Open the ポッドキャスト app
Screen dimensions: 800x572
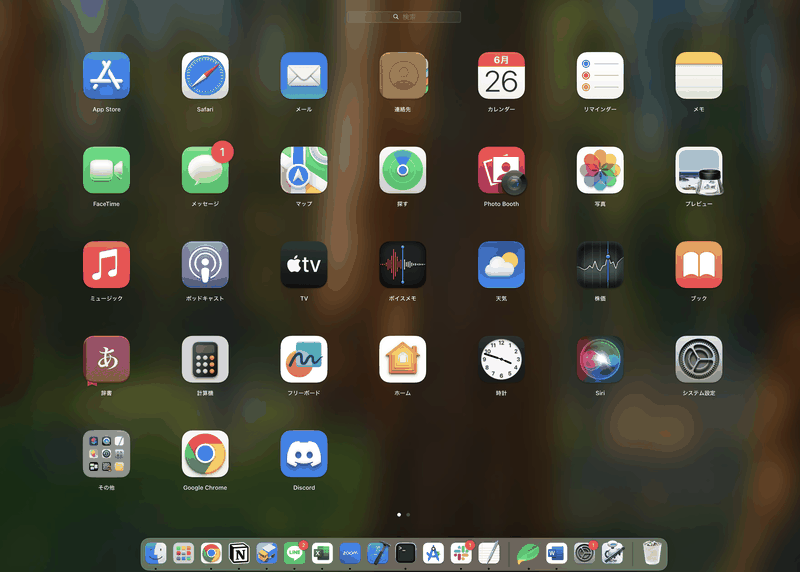click(205, 264)
